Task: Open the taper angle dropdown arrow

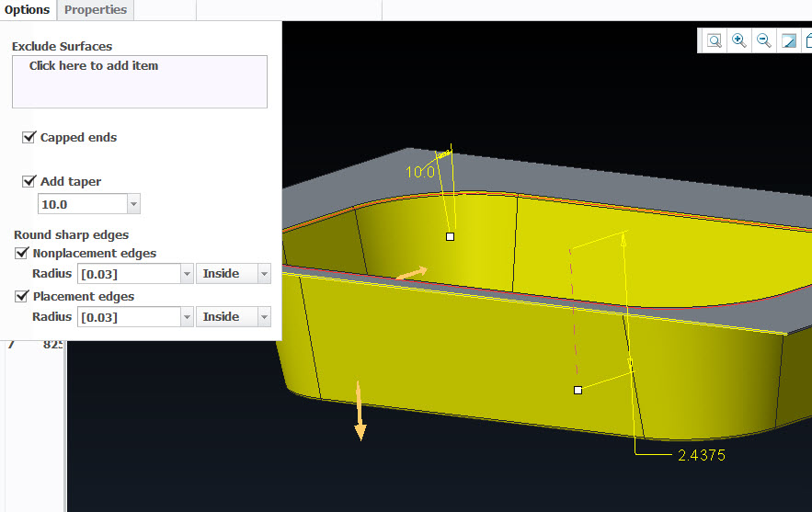Action: pyautogui.click(x=133, y=204)
